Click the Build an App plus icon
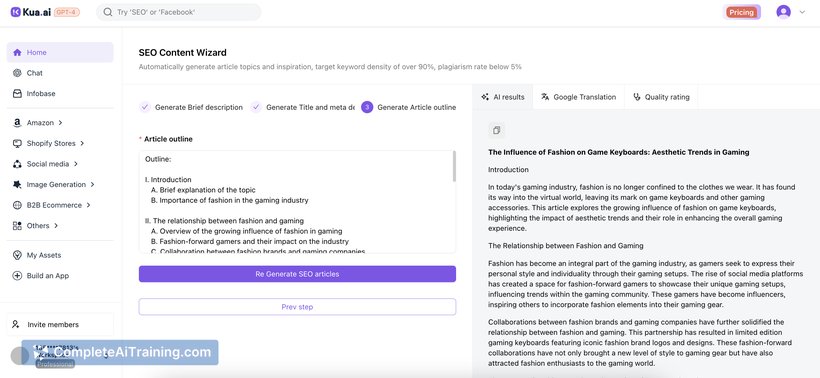 point(17,276)
